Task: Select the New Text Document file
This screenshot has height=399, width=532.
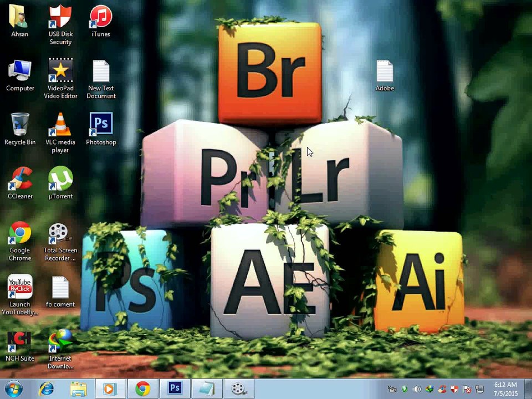Action: [x=101, y=79]
